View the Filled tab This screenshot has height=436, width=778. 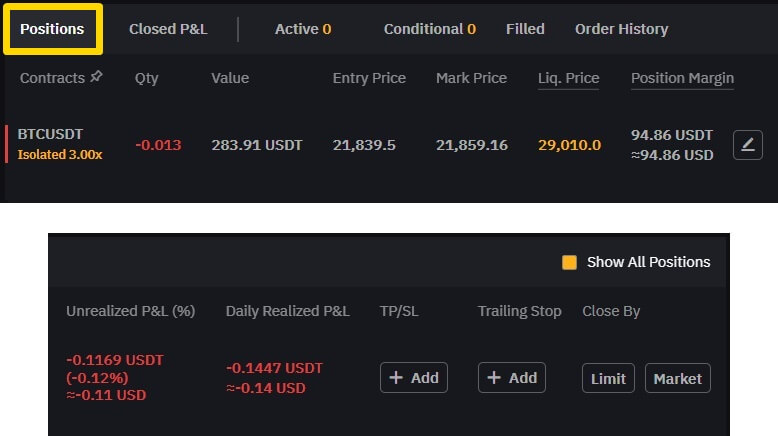[x=525, y=29]
